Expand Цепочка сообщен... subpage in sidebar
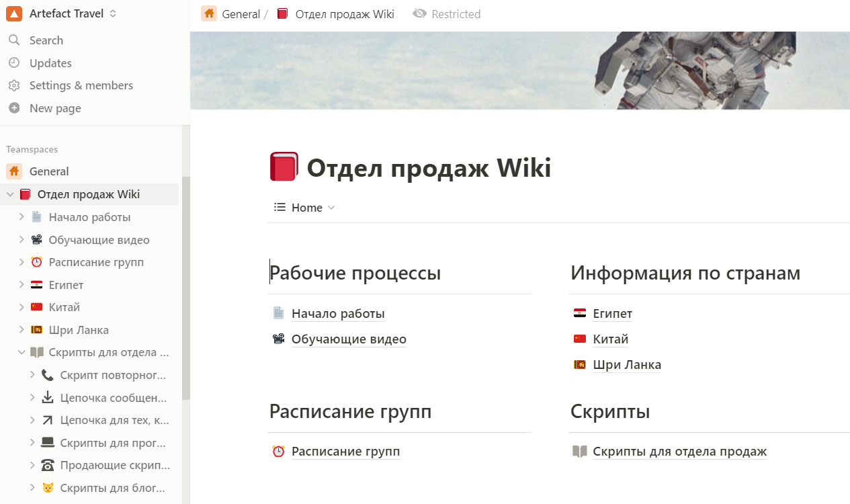Viewport: 850px width, 504px height. tap(32, 398)
